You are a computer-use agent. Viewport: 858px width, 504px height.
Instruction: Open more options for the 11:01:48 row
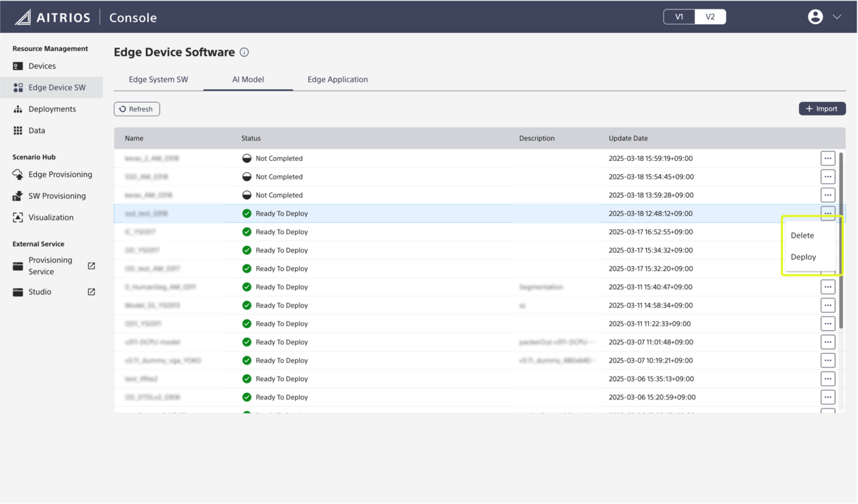[x=828, y=342]
